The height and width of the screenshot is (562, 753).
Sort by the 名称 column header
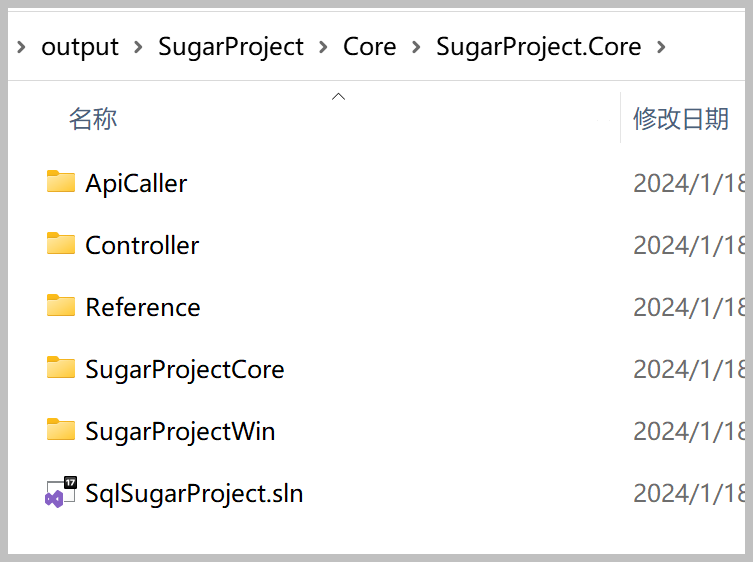[x=93, y=119]
